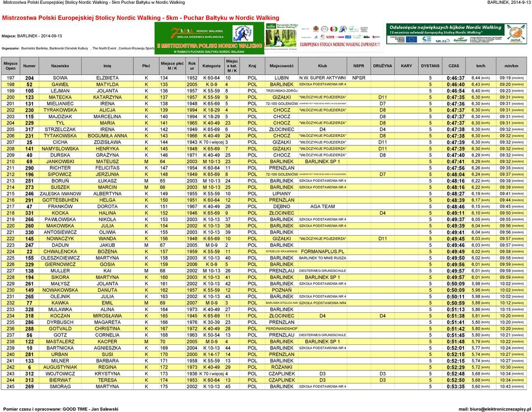532x412 pixels.
Task: Click the DRUŻYNA column header
Action: pos(382,66)
